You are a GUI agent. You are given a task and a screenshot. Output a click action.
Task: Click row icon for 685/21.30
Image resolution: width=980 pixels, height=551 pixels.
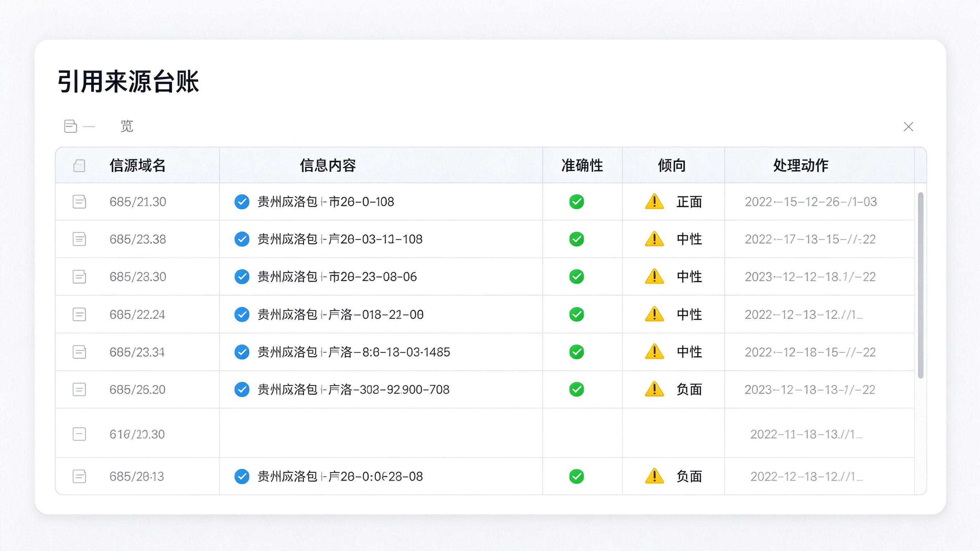click(x=79, y=202)
